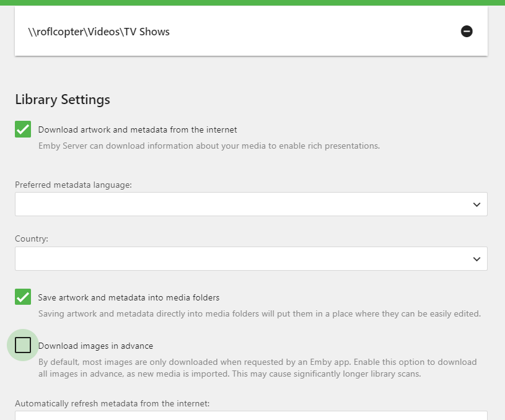
Task: Click the 'Preferred metadata language:' field label
Action: 73,185
